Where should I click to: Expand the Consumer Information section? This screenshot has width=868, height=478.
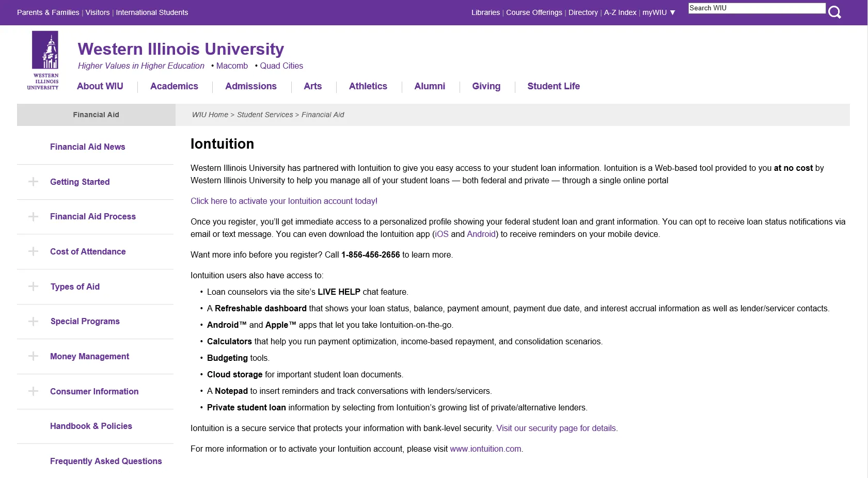coord(33,391)
